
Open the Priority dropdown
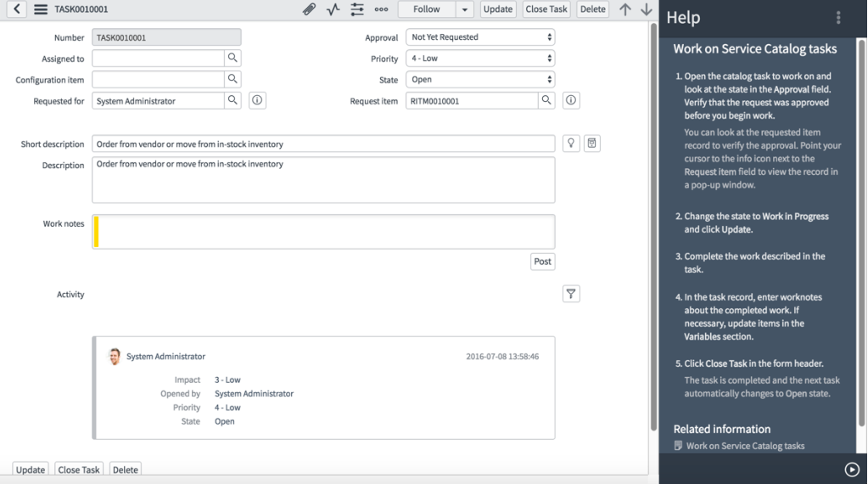[x=480, y=58]
